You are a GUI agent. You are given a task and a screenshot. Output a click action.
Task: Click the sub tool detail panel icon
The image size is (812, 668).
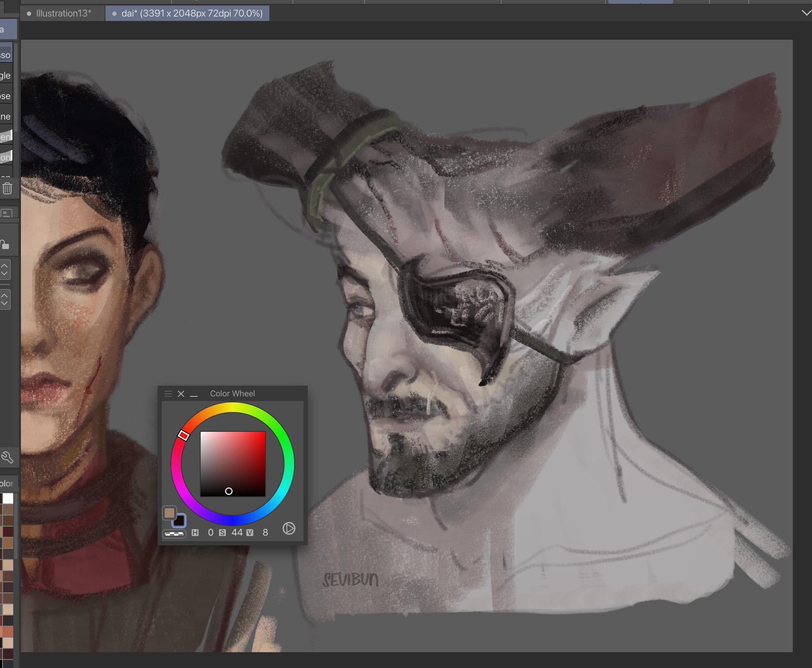6,213
